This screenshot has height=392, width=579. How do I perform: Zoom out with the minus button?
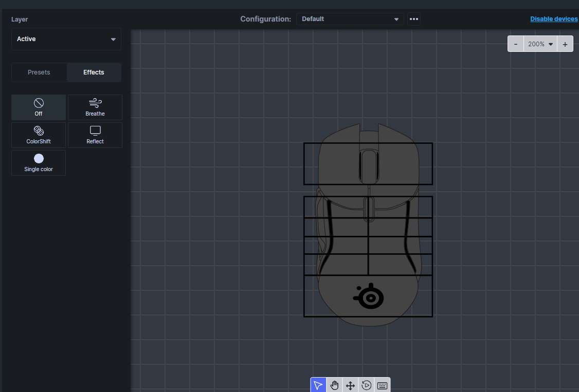coord(516,44)
